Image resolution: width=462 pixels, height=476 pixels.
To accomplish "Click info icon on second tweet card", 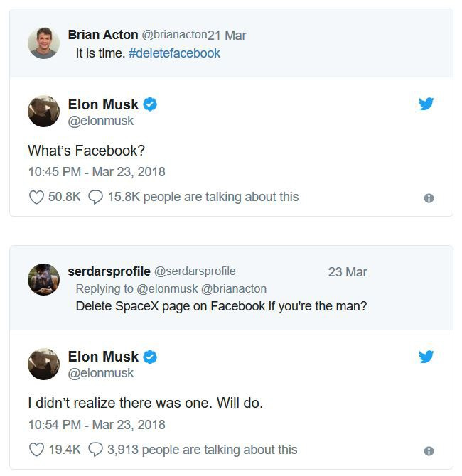I will point(429,451).
